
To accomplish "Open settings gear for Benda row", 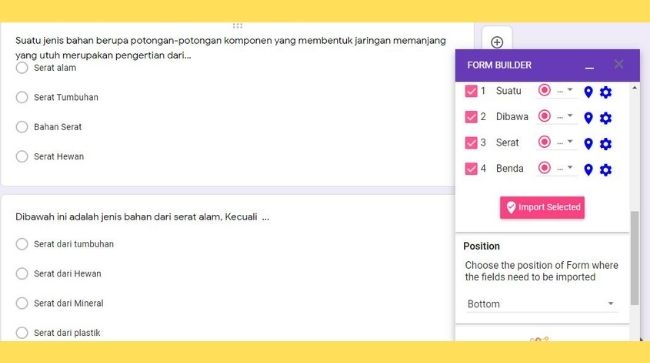I will click(x=606, y=169).
